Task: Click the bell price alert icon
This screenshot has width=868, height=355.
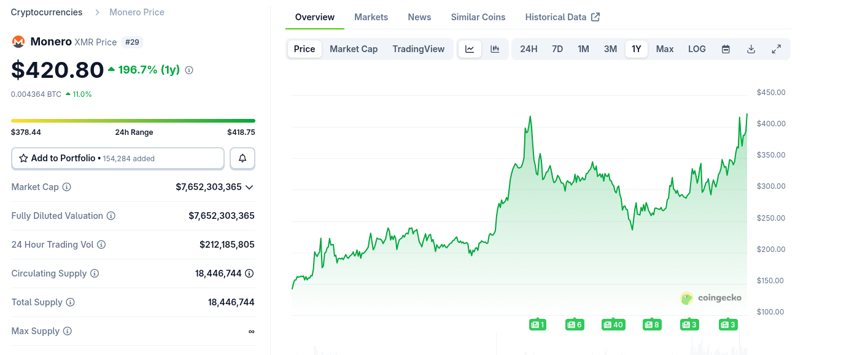Action: pyautogui.click(x=242, y=158)
